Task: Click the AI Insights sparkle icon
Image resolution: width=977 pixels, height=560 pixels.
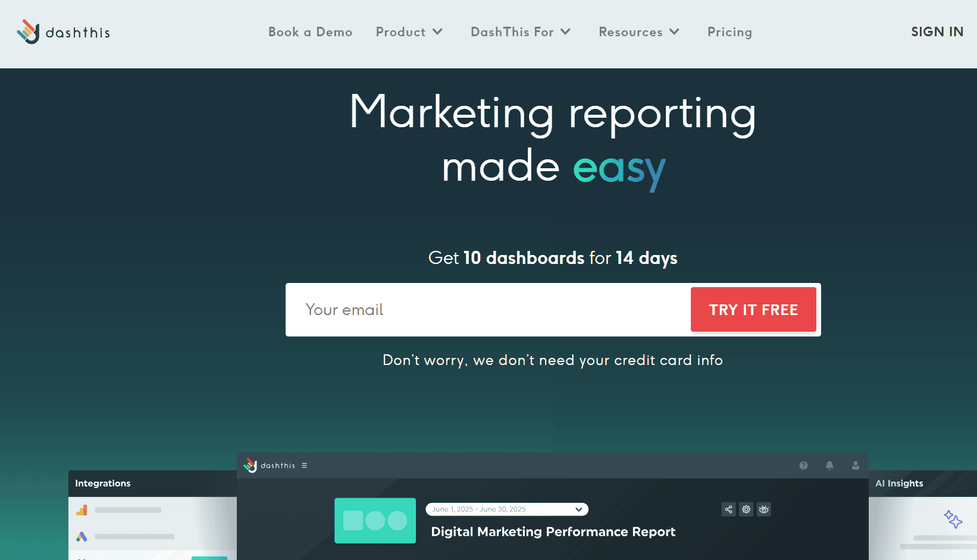Action: 953,519
